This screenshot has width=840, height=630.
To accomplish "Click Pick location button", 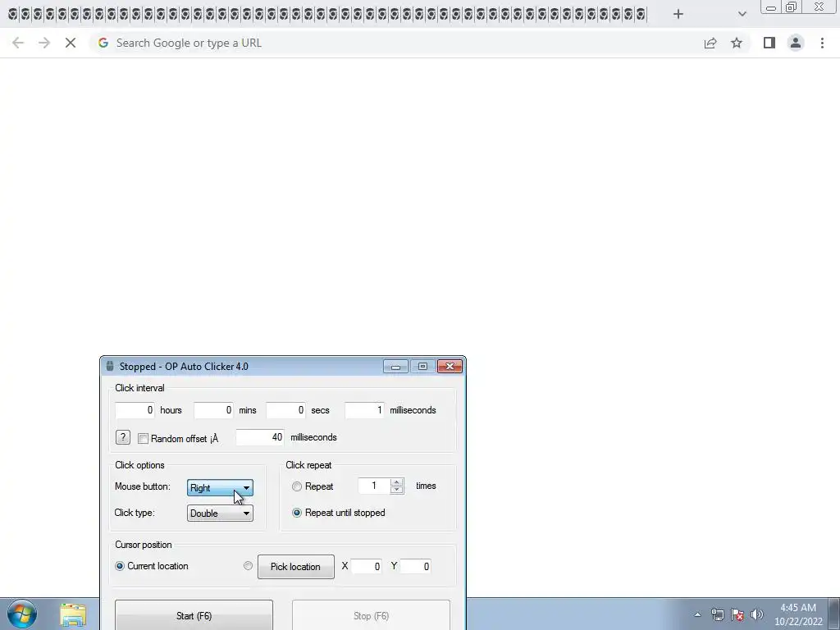I will [x=295, y=567].
